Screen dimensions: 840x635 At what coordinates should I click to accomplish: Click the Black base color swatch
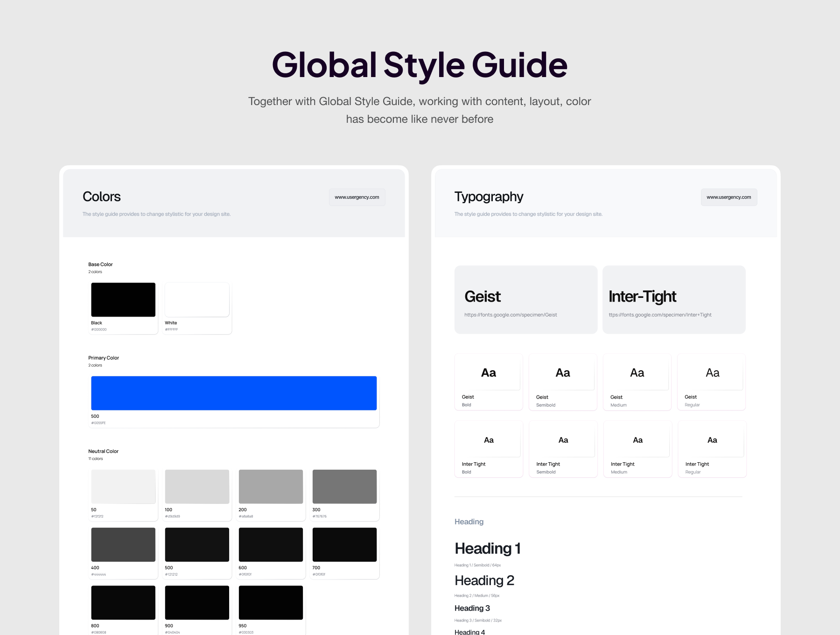click(x=123, y=300)
